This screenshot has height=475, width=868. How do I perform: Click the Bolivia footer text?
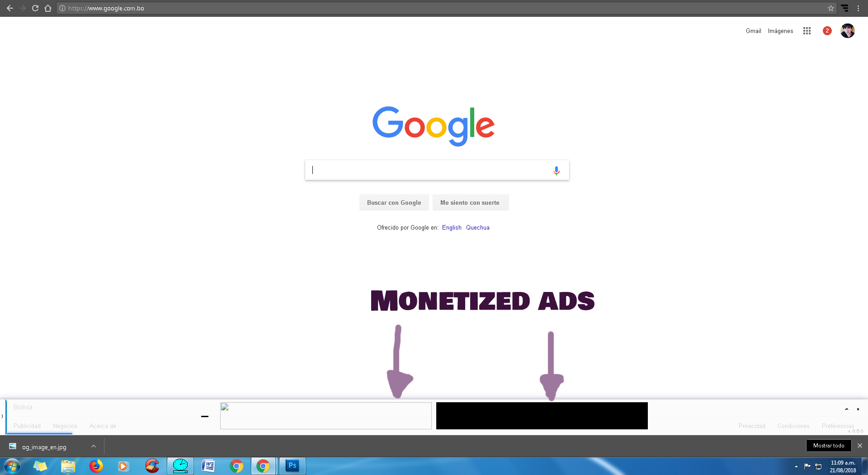(23, 407)
